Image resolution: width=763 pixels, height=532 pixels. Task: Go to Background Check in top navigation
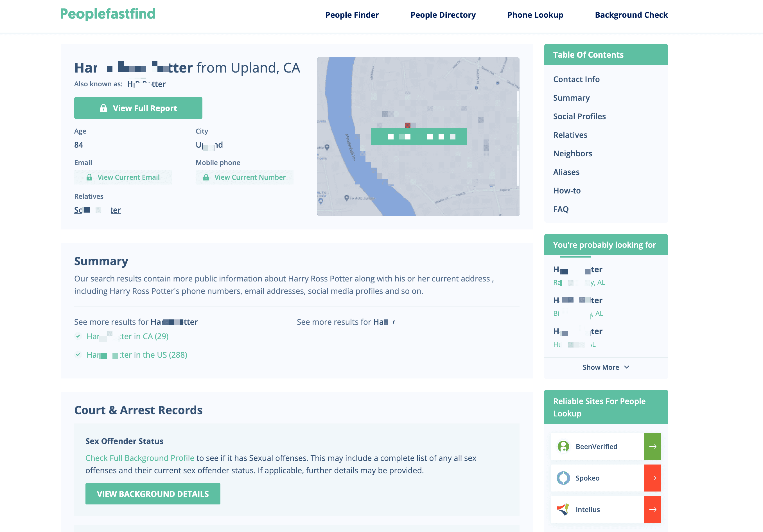click(x=631, y=15)
